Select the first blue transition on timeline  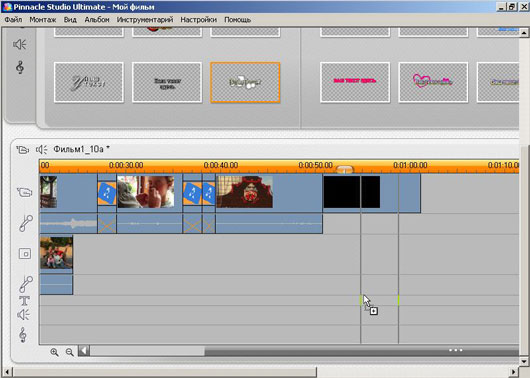click(x=107, y=193)
